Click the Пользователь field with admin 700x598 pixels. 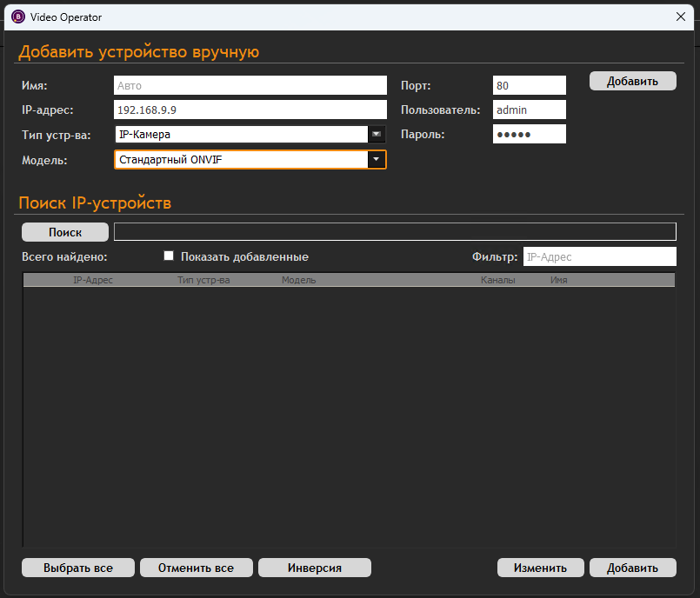[529, 110]
